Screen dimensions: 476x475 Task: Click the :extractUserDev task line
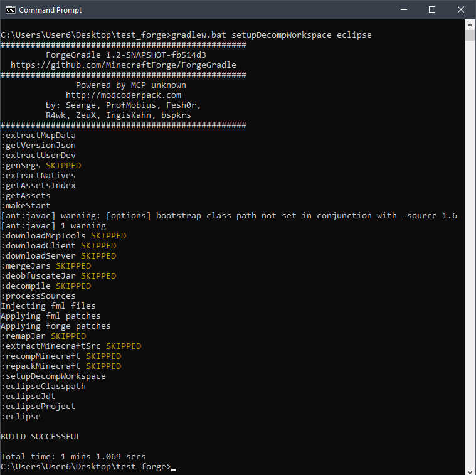[x=38, y=155]
